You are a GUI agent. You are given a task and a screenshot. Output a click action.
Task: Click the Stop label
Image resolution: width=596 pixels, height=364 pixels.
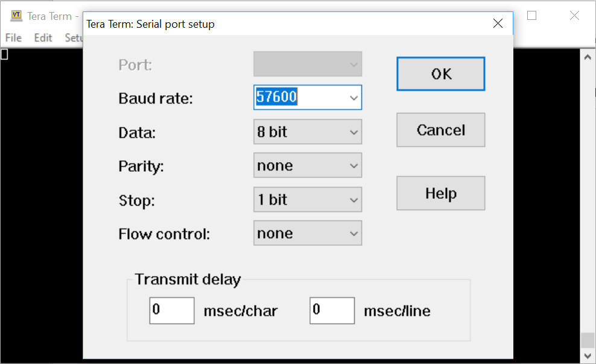click(137, 200)
